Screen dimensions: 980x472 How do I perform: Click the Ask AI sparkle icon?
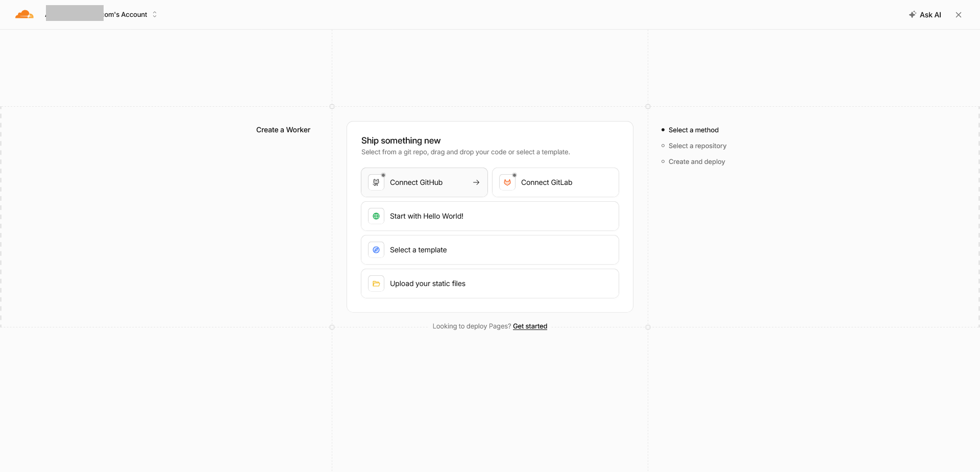[913, 14]
